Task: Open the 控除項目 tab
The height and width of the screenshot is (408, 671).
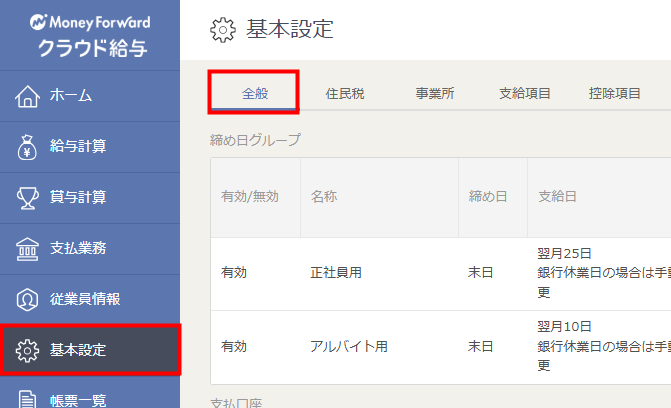Action: click(x=615, y=94)
